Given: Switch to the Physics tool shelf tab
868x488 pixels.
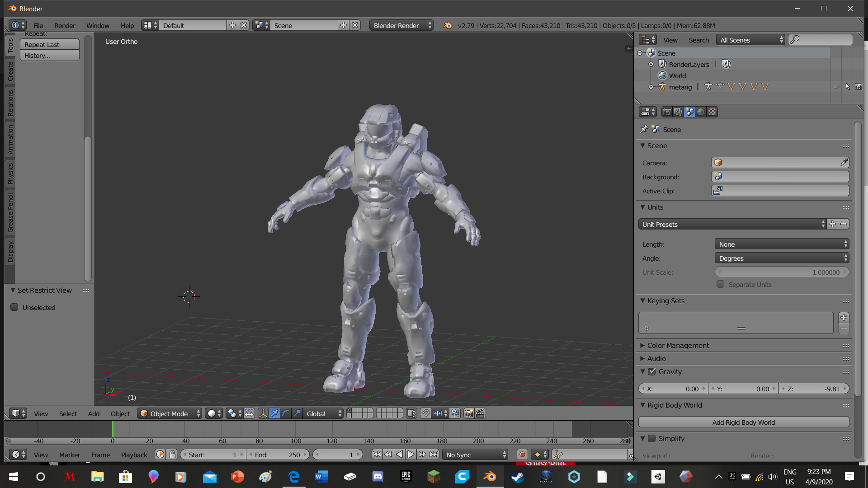Looking at the screenshot, I should [x=10, y=174].
